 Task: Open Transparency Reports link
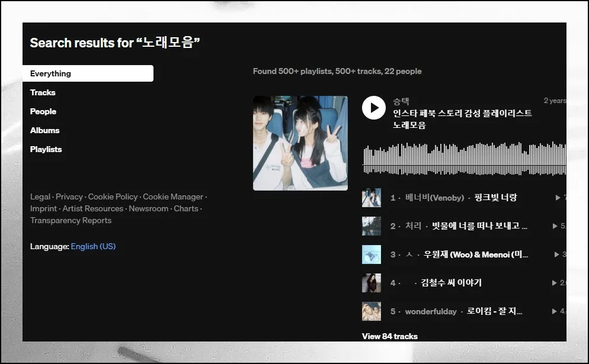[x=71, y=220]
